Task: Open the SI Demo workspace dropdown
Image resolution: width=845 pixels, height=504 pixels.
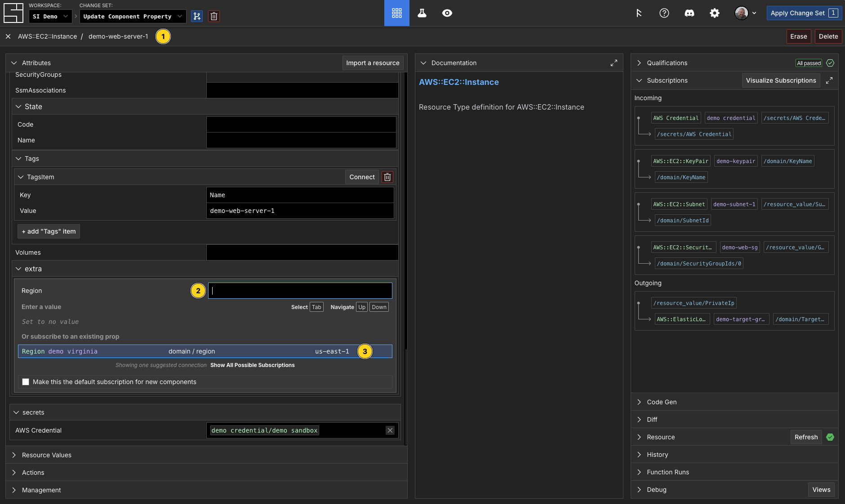Action: (x=50, y=16)
